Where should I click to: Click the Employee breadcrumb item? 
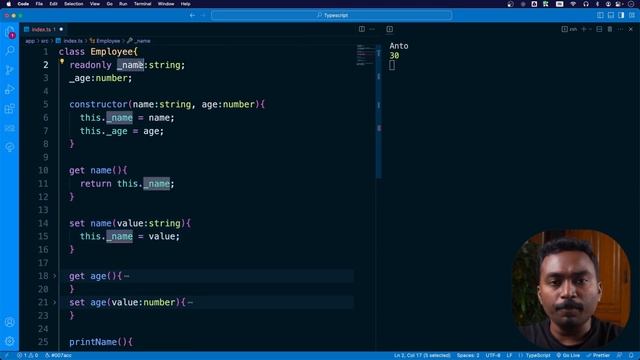105,41
